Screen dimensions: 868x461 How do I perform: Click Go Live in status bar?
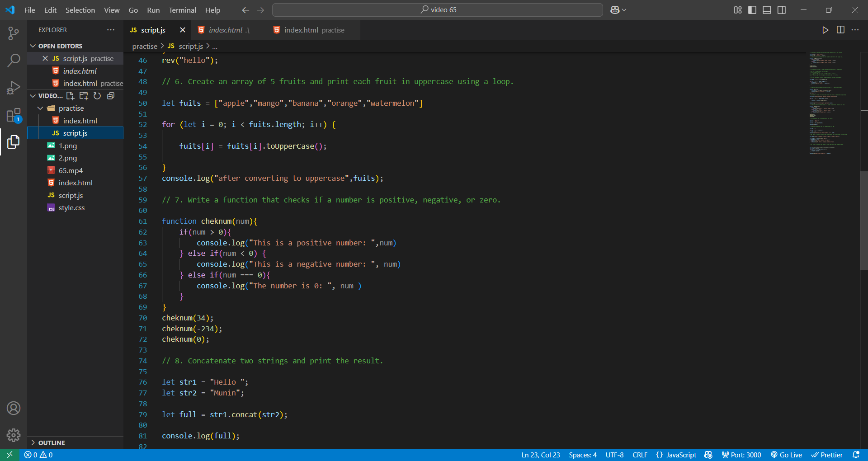click(x=786, y=455)
